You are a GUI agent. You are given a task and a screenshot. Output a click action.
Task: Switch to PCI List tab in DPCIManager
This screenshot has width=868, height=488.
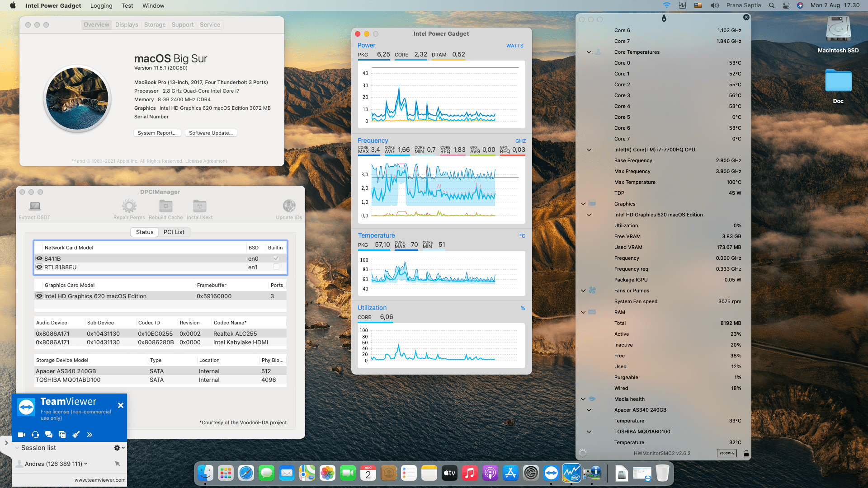(x=174, y=232)
